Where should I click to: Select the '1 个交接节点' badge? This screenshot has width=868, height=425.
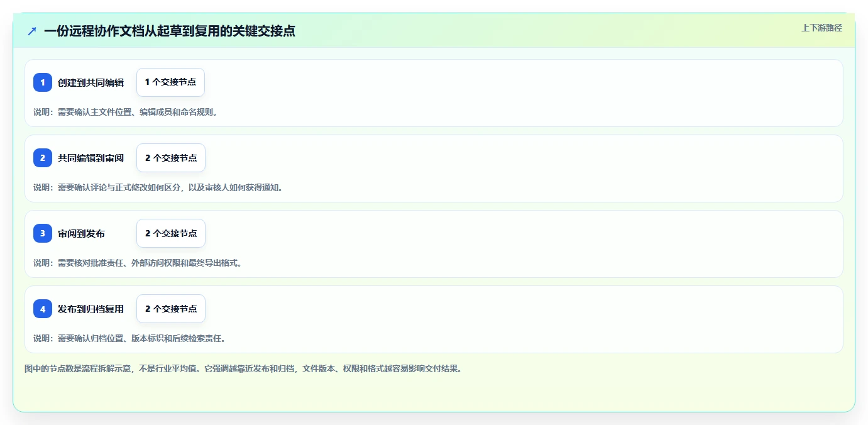(170, 82)
